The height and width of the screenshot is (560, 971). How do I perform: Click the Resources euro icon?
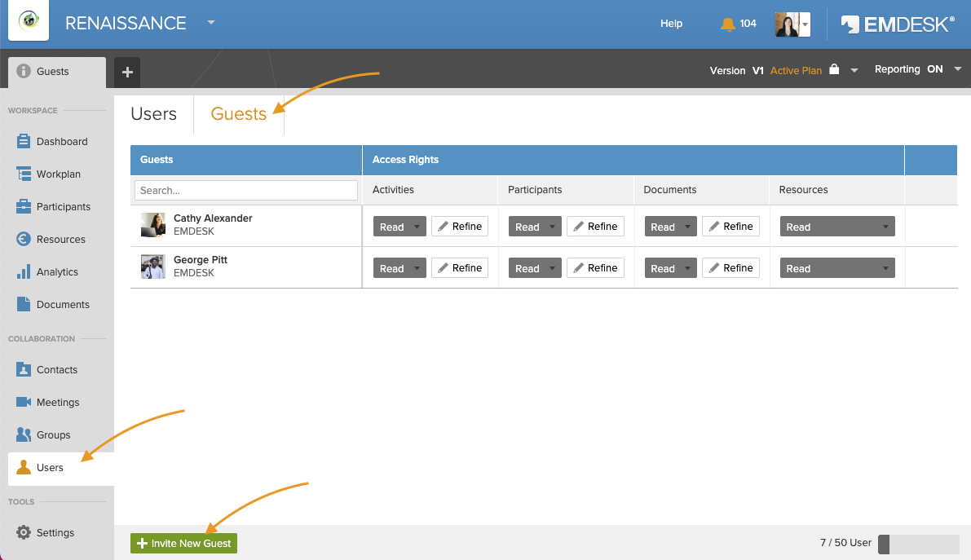24,239
